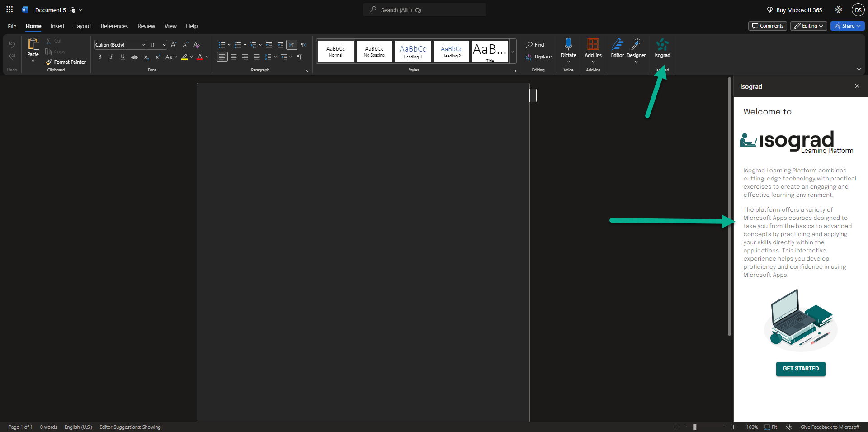Apply the Heading 1 style thumbnail
Image resolution: width=868 pixels, height=432 pixels.
point(413,51)
